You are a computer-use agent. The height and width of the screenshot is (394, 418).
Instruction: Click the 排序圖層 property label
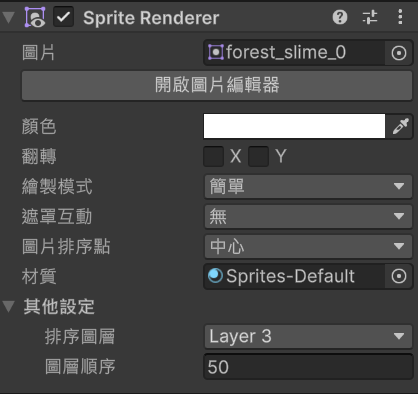(x=80, y=336)
